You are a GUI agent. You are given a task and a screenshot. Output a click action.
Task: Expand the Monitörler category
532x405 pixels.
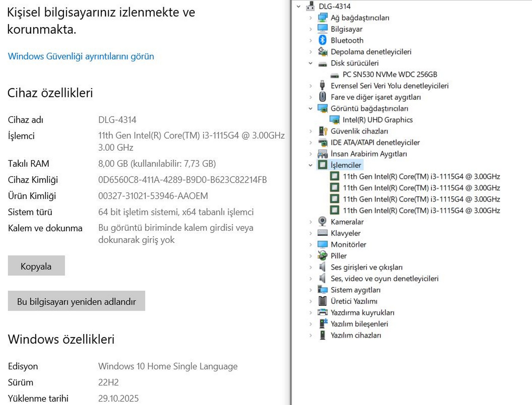click(311, 245)
